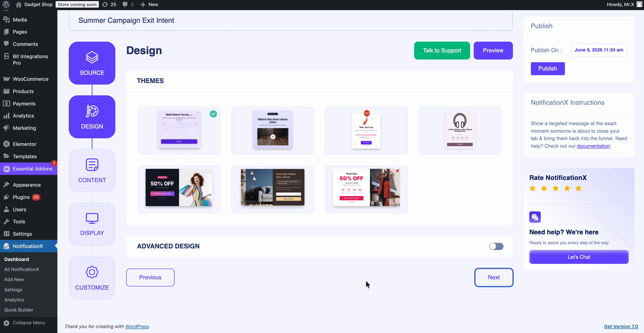
Task: Open Dashboard submenu item
Action: 17,259
